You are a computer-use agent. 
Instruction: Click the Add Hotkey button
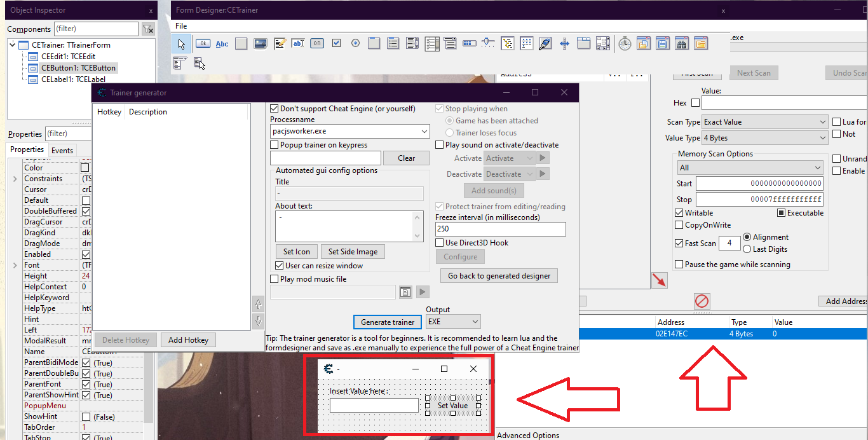188,340
